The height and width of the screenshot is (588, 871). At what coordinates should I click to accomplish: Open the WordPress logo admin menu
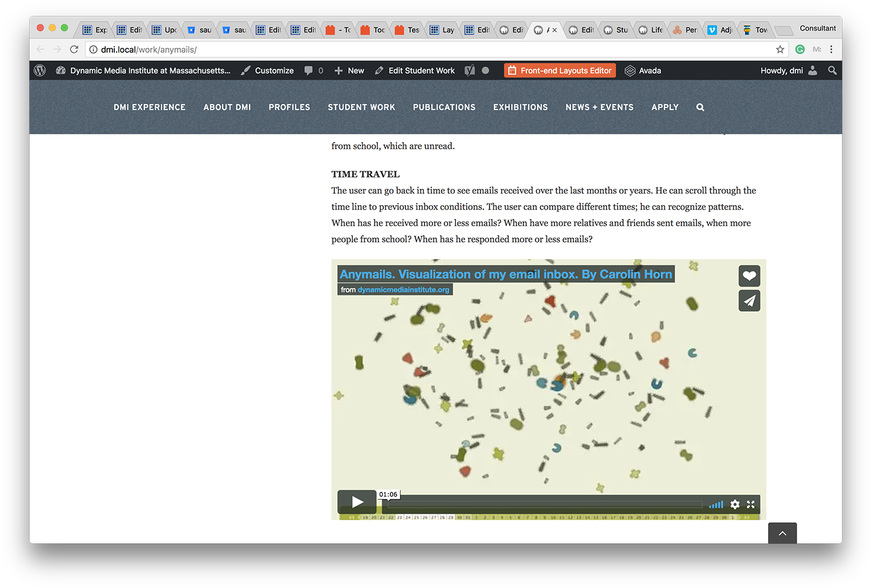pos(40,70)
